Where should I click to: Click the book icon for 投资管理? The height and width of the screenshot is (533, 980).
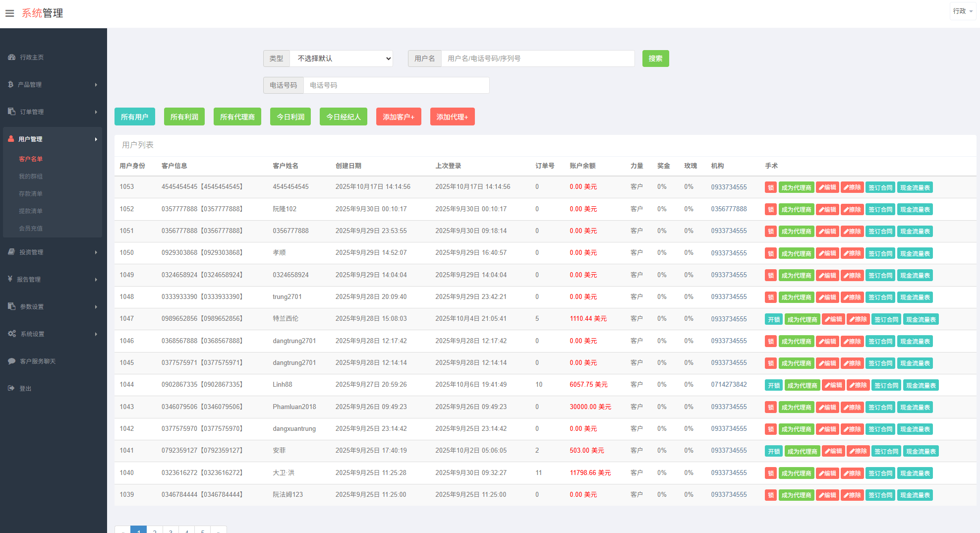(x=11, y=252)
